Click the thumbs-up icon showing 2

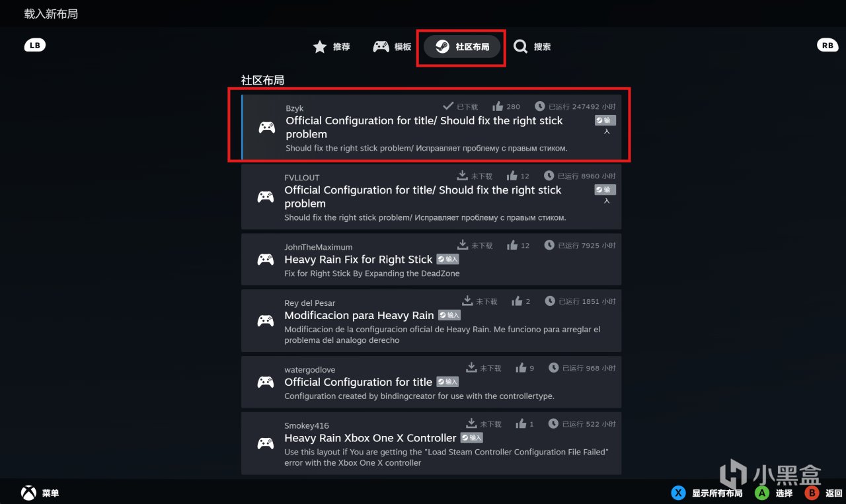pyautogui.click(x=517, y=301)
